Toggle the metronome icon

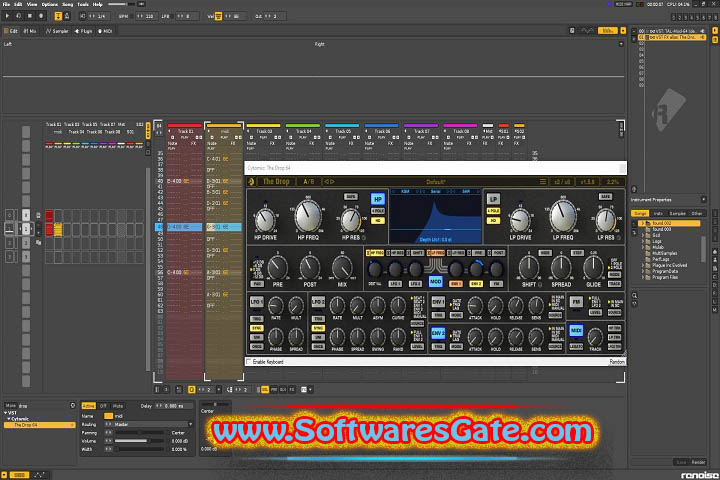coord(67,16)
